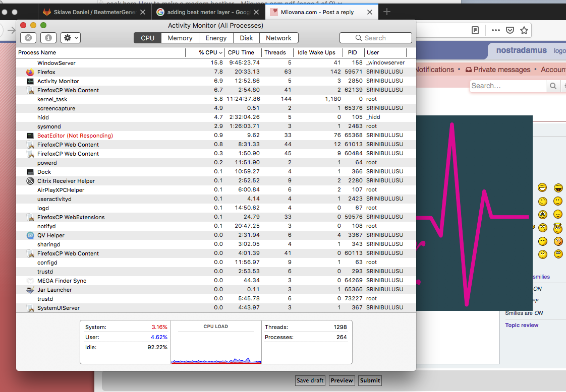Toggle Firefox reader view icon
Viewport: 566px width, 392px height.
click(475, 30)
